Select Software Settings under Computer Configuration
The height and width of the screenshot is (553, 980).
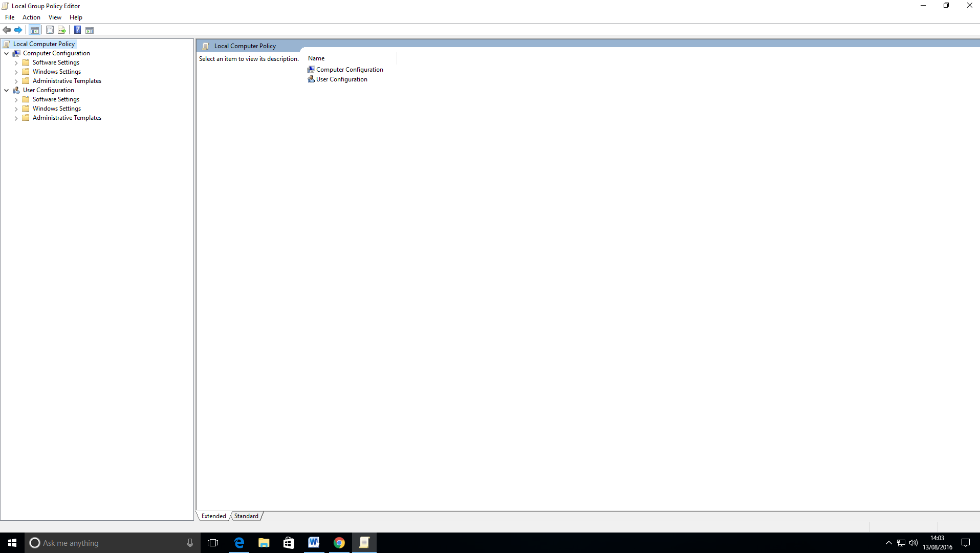coord(56,62)
